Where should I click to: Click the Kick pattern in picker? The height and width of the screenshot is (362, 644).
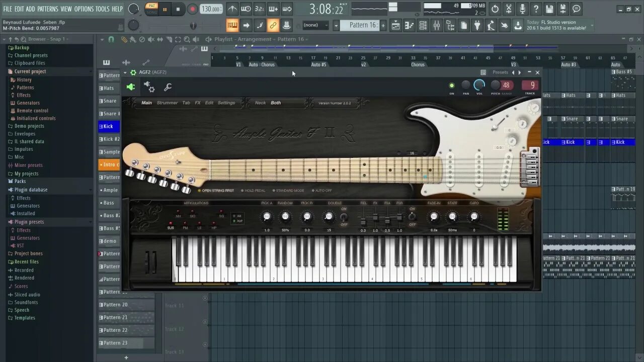[109, 126]
